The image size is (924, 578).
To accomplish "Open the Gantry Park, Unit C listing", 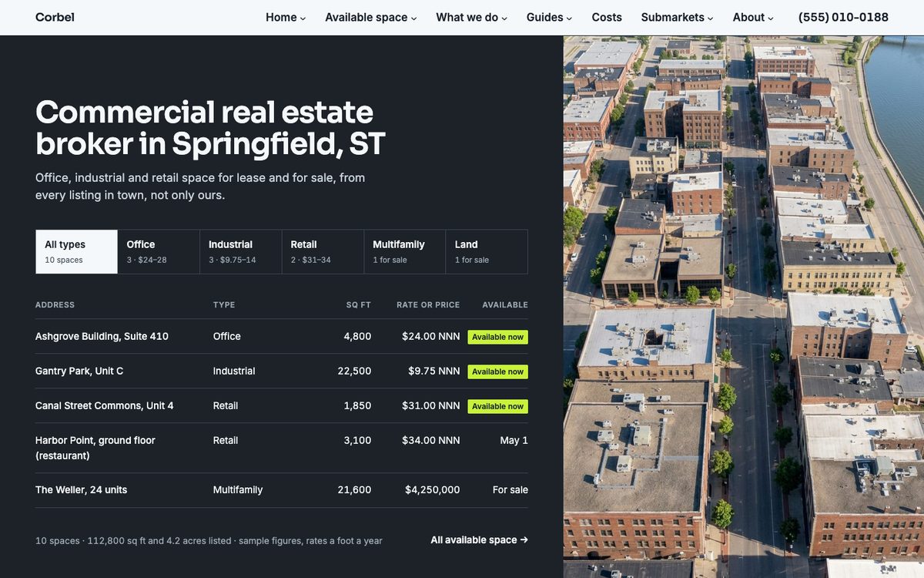I will coord(79,371).
